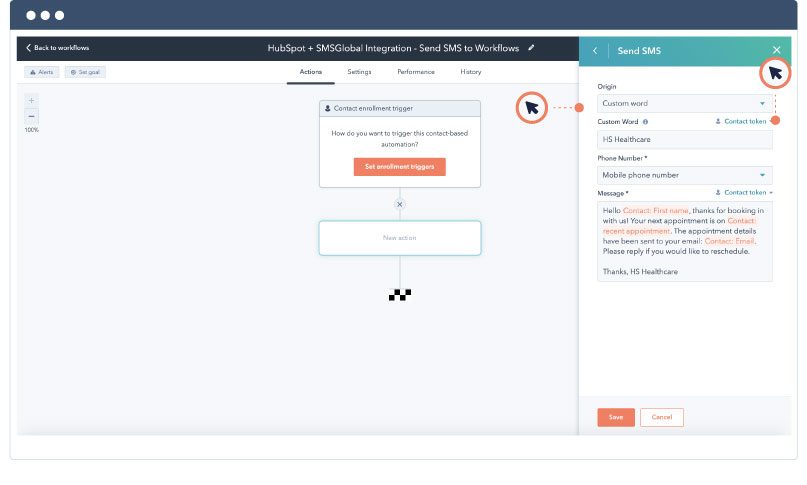Open Contact token dropdown for Message

coord(744,193)
